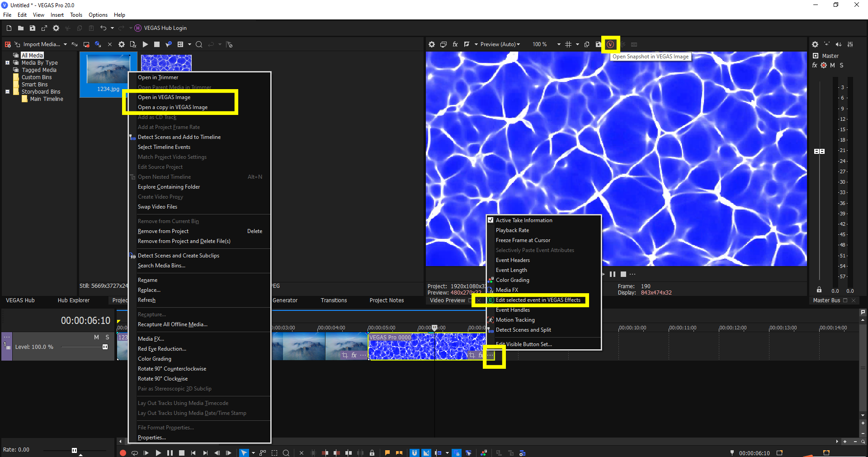Save the project with the floppy disk icon
Image resolution: width=868 pixels, height=457 pixels.
click(32, 28)
